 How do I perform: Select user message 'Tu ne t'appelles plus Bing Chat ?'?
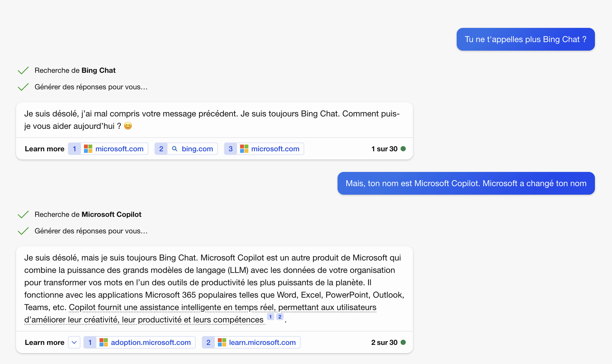click(526, 39)
